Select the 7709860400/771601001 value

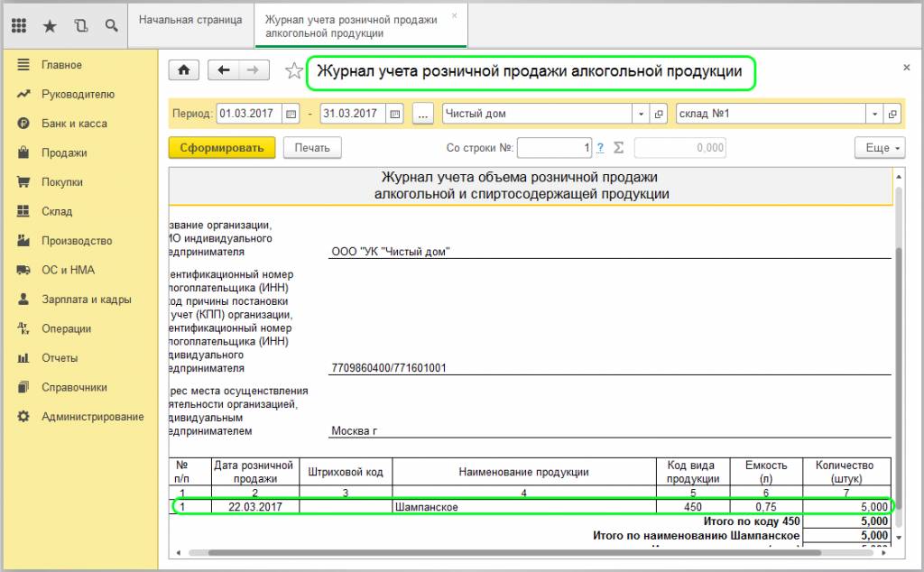pyautogui.click(x=389, y=368)
